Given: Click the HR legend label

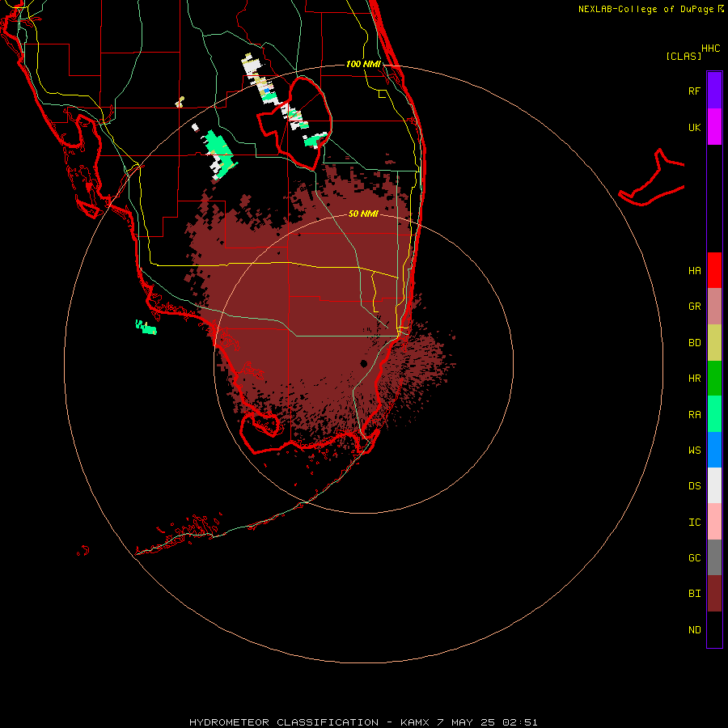Looking at the screenshot, I should tap(694, 379).
